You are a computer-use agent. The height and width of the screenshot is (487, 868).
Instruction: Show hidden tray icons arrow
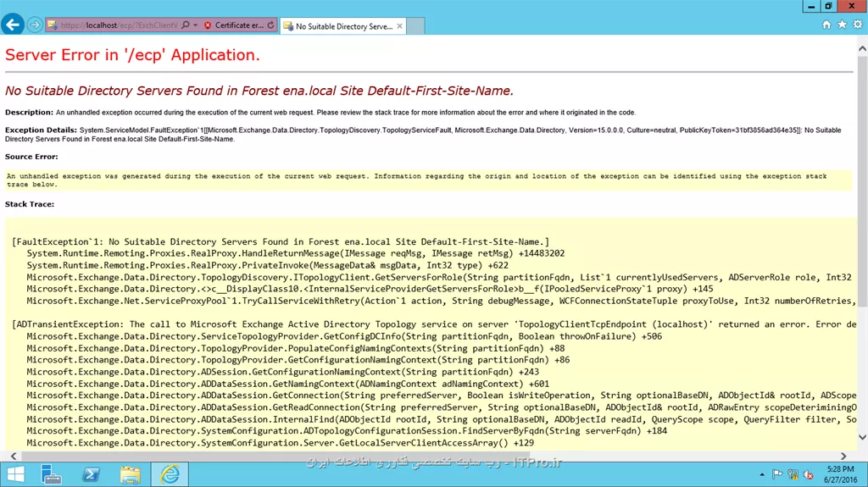pyautogui.click(x=762, y=475)
